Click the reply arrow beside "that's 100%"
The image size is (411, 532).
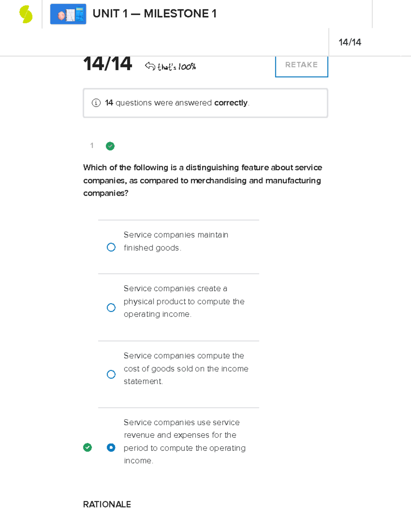pyautogui.click(x=150, y=66)
